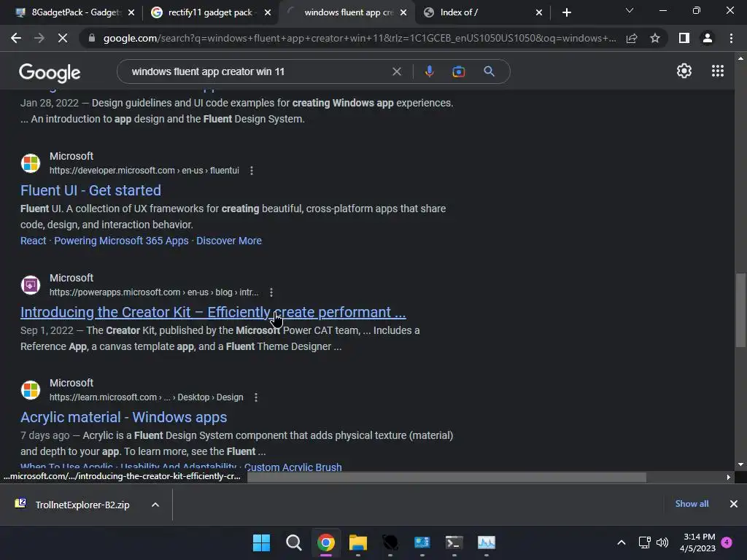Click in the Google search input field

pyautogui.click(x=258, y=71)
